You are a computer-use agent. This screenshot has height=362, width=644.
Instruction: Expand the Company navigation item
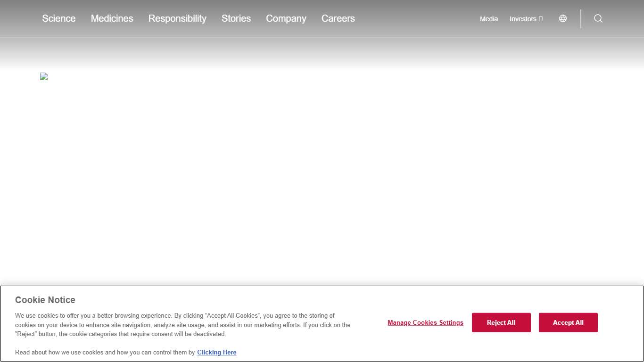(x=286, y=18)
